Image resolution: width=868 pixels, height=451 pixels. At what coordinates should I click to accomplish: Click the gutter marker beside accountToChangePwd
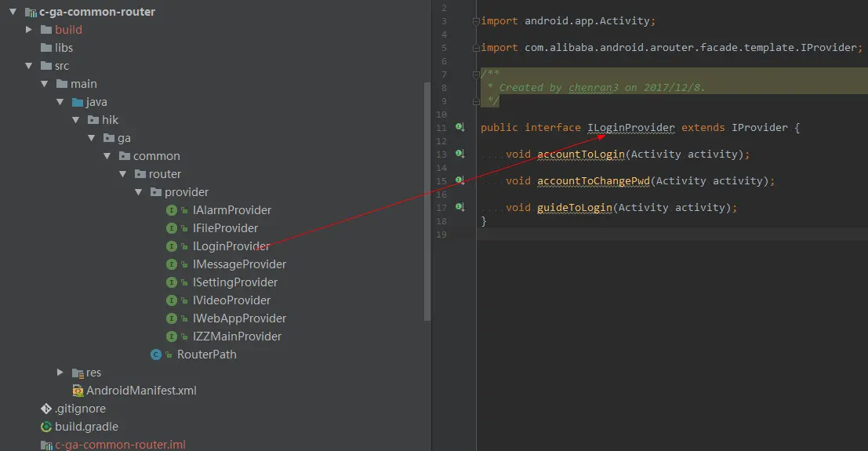[460, 181]
